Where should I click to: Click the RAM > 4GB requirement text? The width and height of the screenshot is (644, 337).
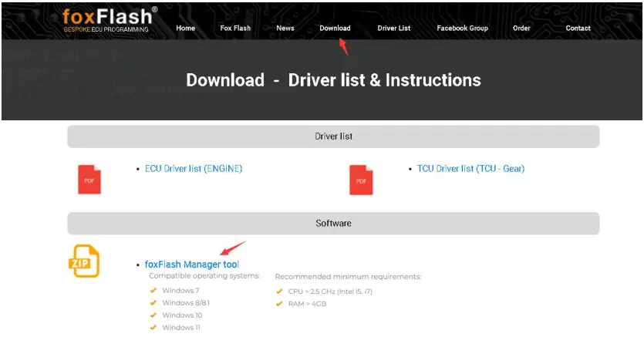tap(307, 304)
